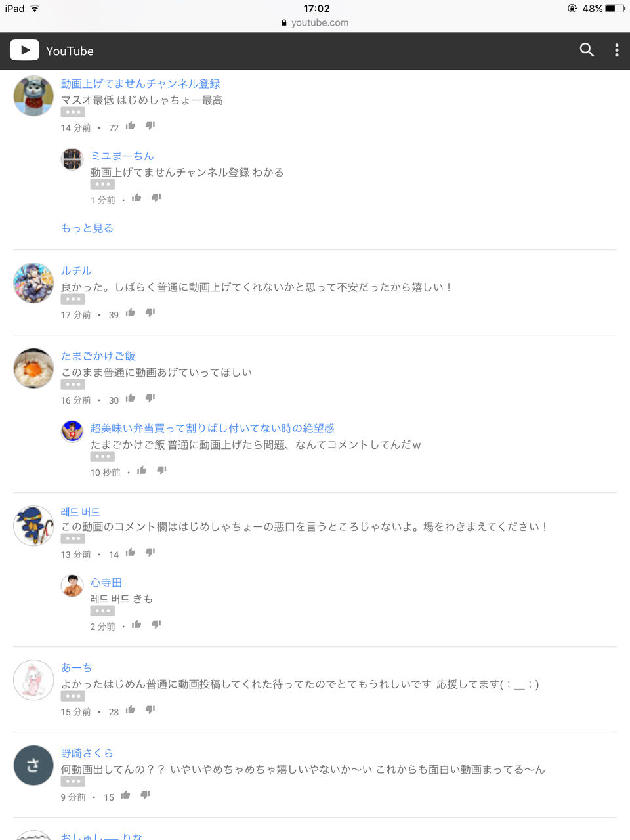Like 野崎さくら's comment with thumbs up

tap(125, 795)
